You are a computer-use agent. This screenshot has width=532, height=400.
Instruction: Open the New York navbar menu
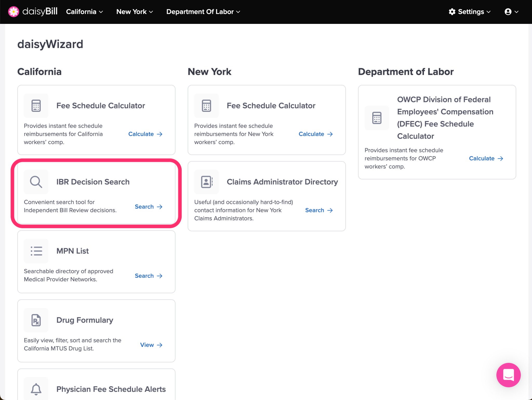click(x=135, y=12)
